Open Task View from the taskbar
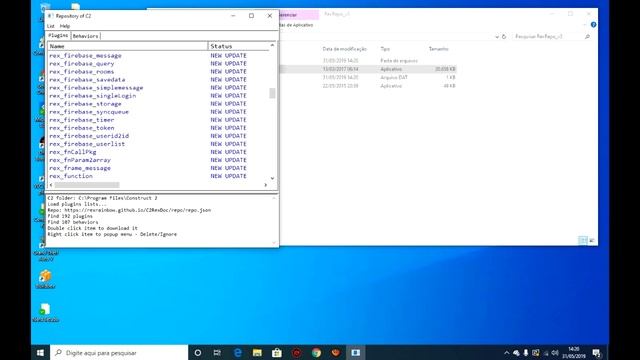Image resolution: width=640 pixels, height=360 pixels. point(217,353)
